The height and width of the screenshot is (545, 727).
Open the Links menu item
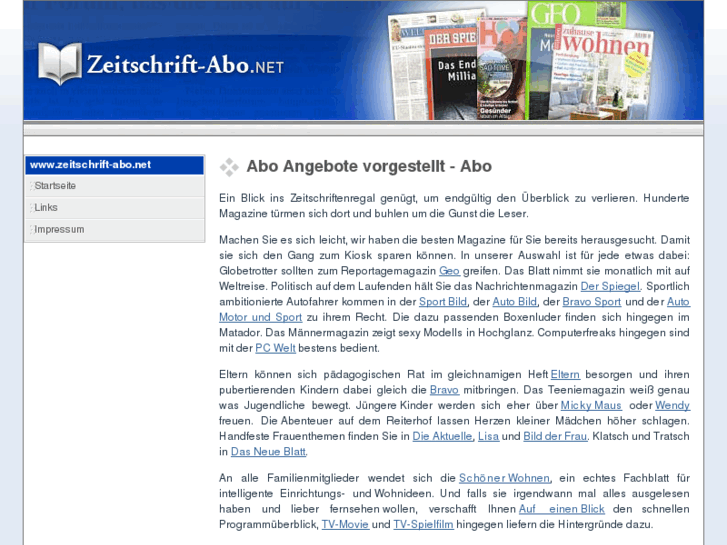point(115,208)
